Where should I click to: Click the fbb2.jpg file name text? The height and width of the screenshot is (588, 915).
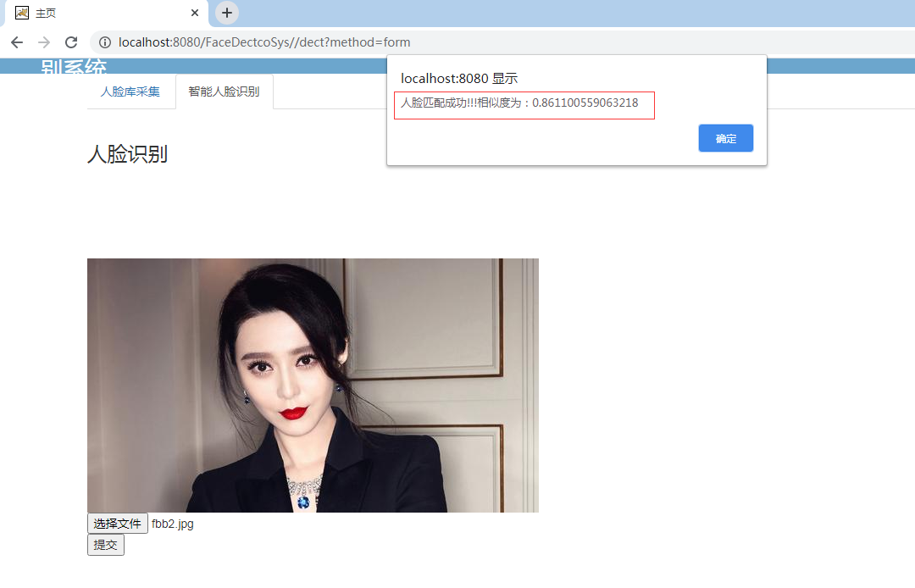173,524
